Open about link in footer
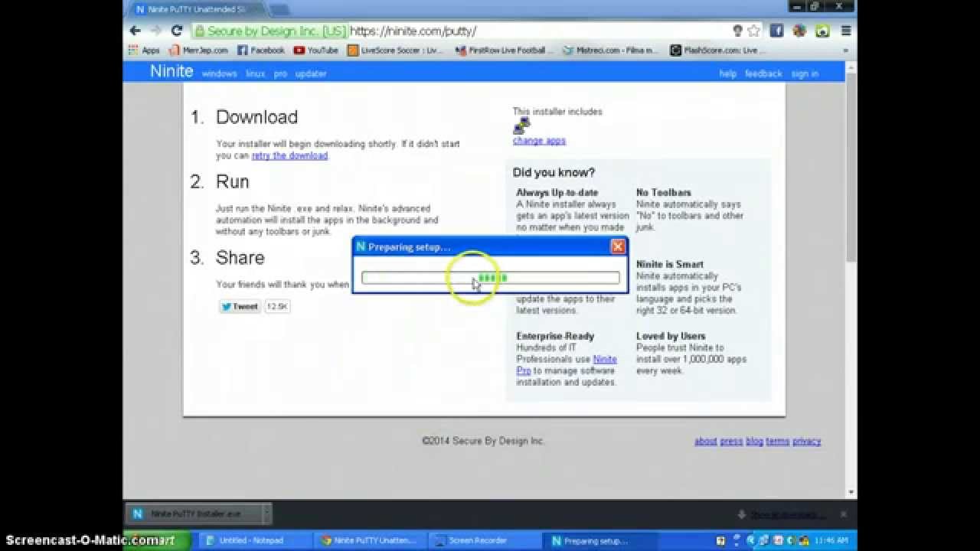Viewport: 980px width, 551px height. (706, 442)
